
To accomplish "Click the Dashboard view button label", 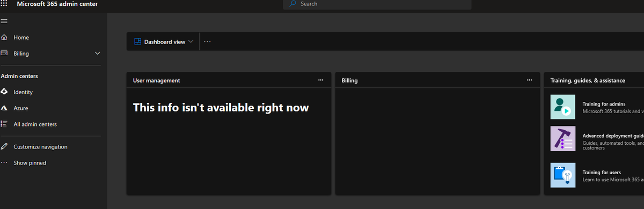I will point(165,42).
